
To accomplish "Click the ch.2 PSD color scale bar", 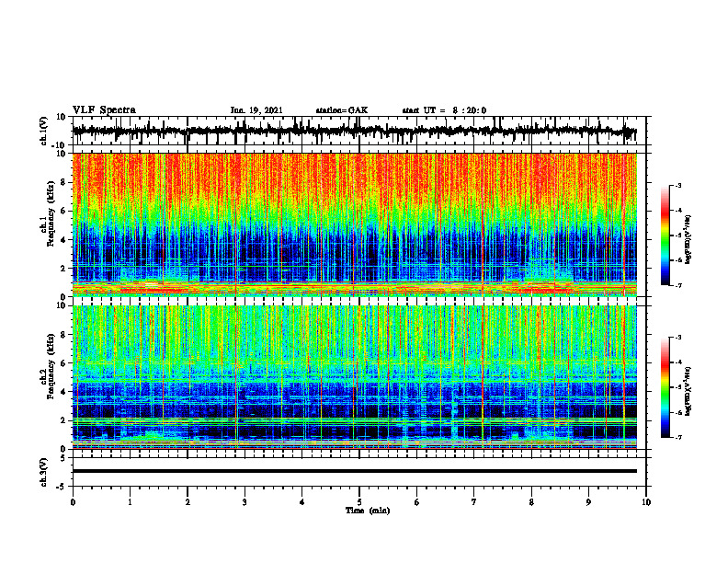I will coord(665,387).
